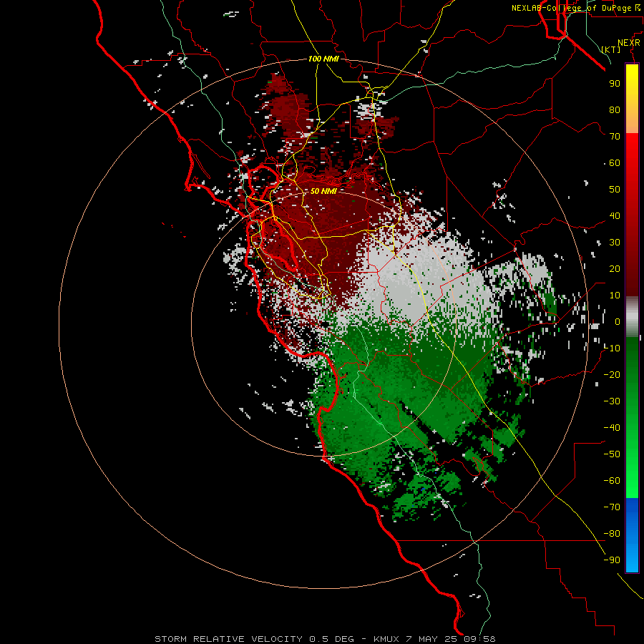Image resolution: width=644 pixels, height=644 pixels.
Task: Click the 70 value on velocity scale
Action: click(x=615, y=137)
